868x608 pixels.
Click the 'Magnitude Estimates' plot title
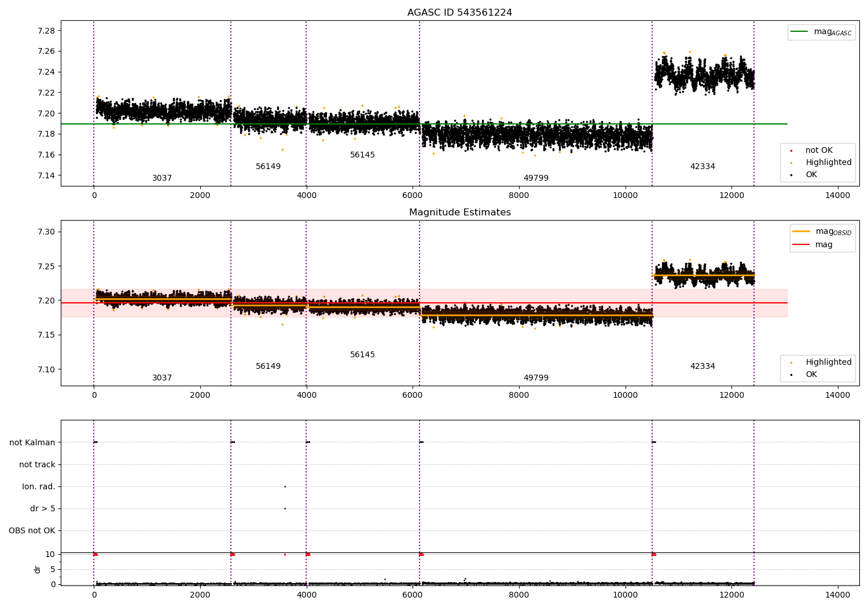(x=460, y=213)
